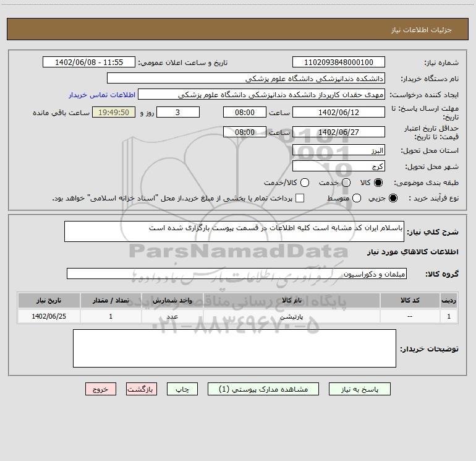This screenshot has width=476, height=461.
Task: Click the جزئیات اطلاعات نیاز header title
Action: coord(422,30)
